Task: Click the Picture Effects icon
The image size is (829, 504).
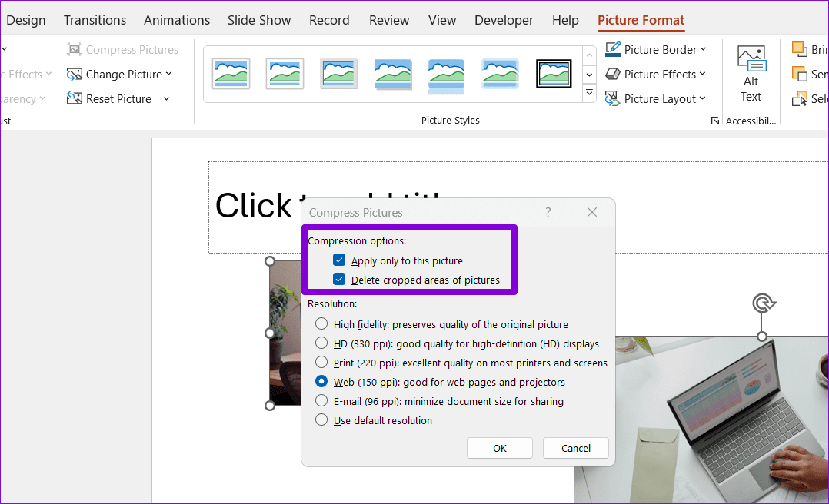Action: (x=613, y=75)
